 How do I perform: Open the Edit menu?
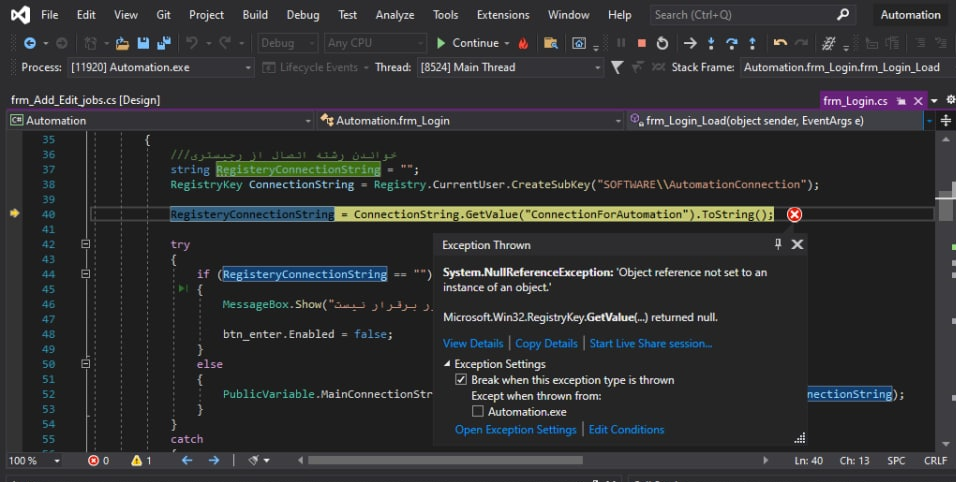pyautogui.click(x=86, y=15)
